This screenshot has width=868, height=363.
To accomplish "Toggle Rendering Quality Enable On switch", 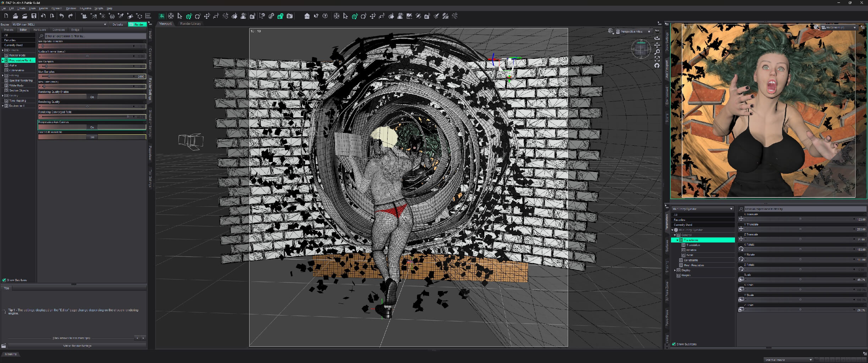I will (92, 97).
